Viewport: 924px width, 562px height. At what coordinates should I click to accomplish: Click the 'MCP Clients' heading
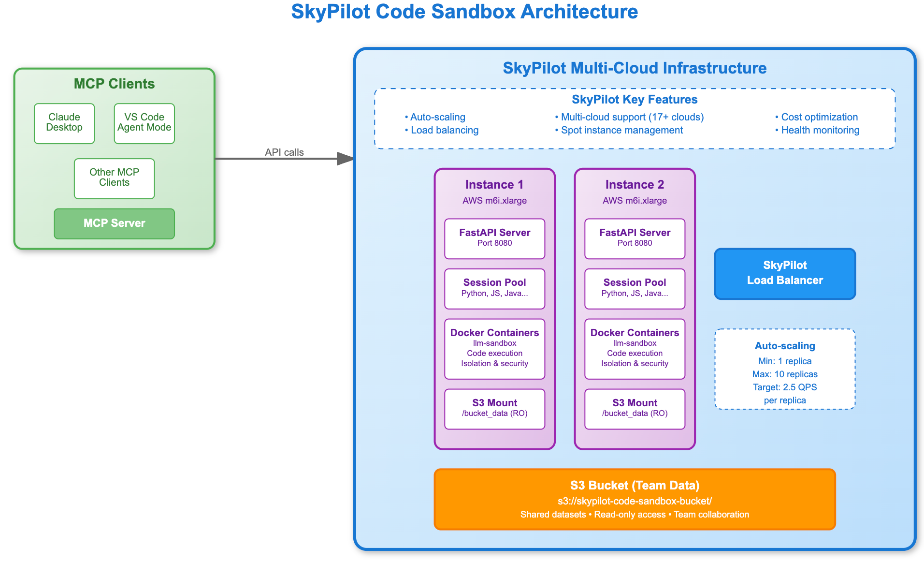(114, 84)
